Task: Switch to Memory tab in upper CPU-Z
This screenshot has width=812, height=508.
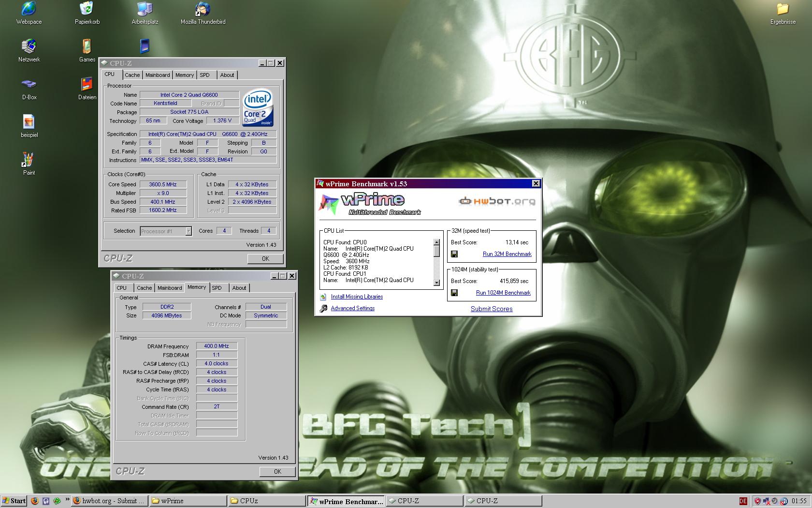Action: pos(184,75)
